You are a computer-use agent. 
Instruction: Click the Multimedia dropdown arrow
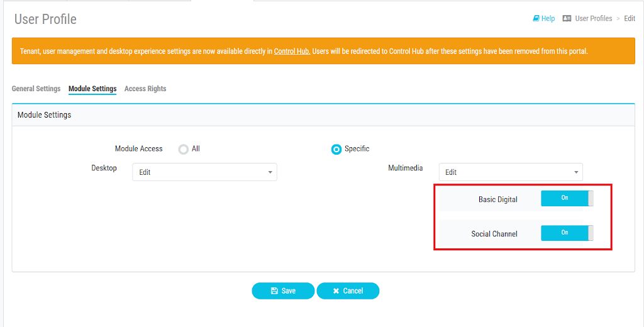coord(576,172)
